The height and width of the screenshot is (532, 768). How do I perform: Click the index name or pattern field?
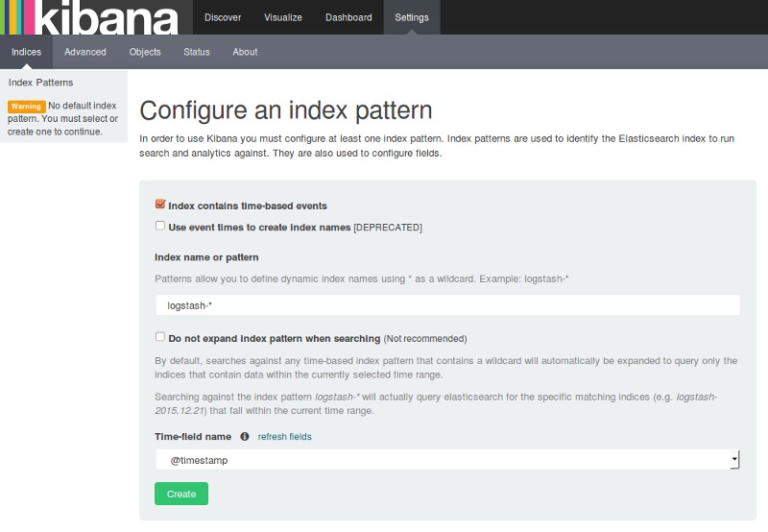coord(447,305)
